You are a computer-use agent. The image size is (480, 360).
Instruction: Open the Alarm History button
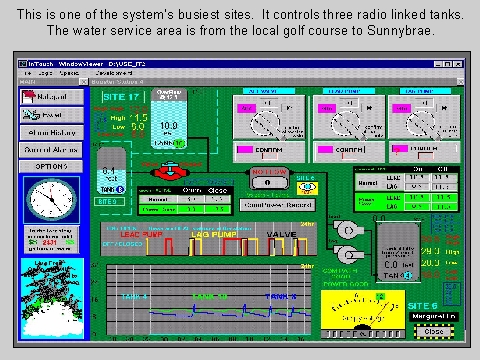click(x=52, y=133)
